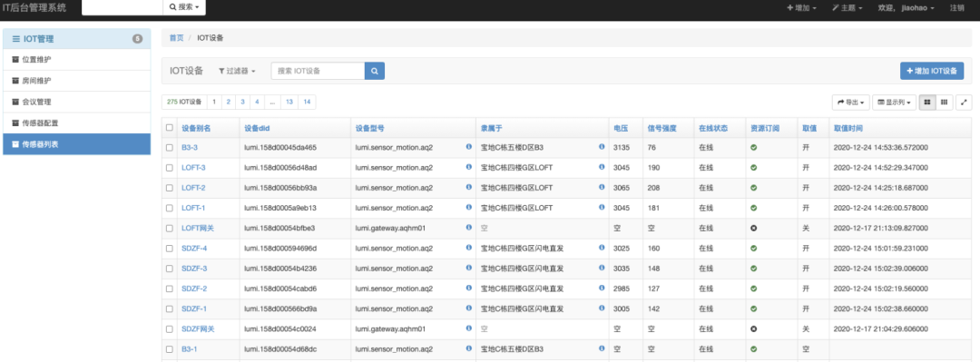Image resolution: width=980 pixels, height=362 pixels.
Task: Click the 增加 IOT设备 button
Action: click(x=932, y=72)
